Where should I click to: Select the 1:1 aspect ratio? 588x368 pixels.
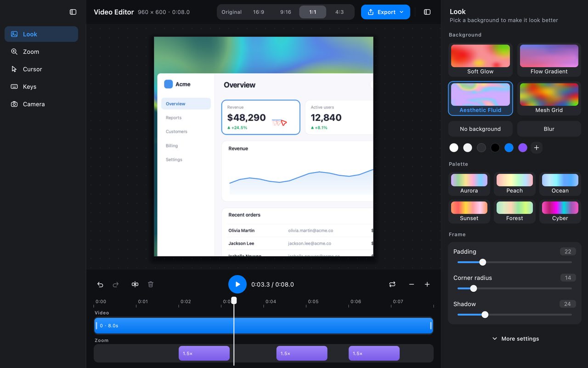pyautogui.click(x=313, y=12)
